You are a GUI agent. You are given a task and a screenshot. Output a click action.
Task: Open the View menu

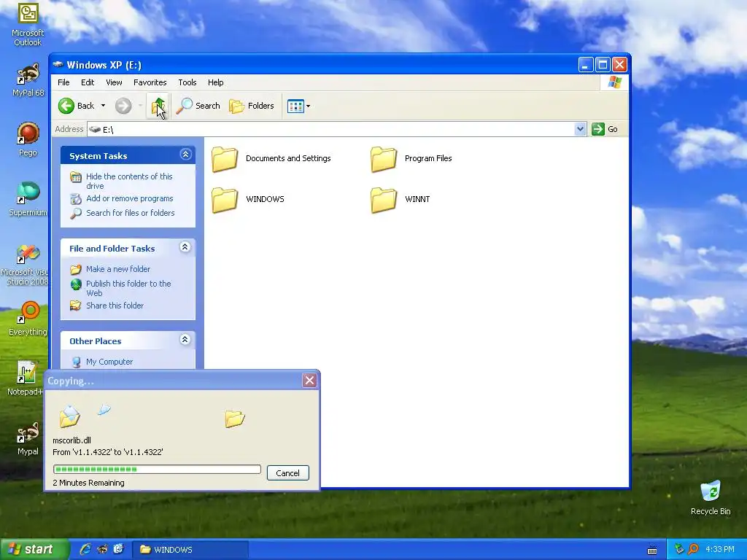[x=114, y=82]
